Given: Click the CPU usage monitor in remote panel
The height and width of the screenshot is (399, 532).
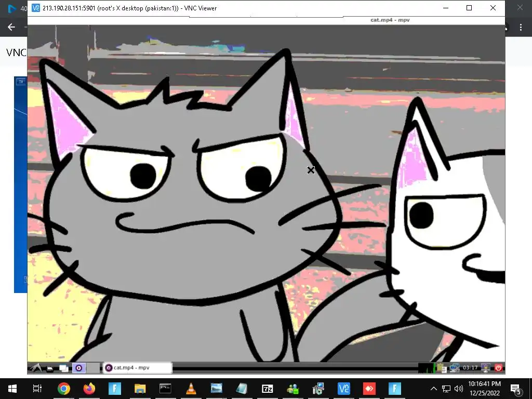Looking at the screenshot, I should click(426, 368).
